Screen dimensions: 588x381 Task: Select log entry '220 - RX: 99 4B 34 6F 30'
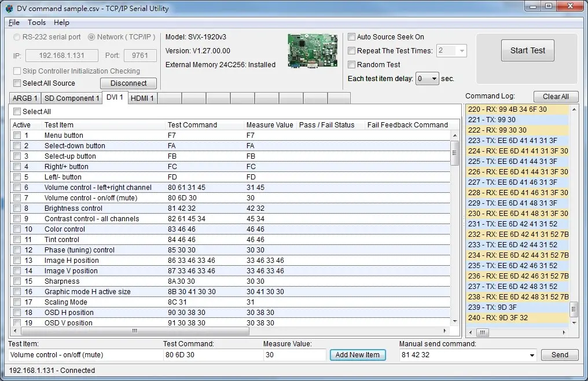click(x=518, y=109)
